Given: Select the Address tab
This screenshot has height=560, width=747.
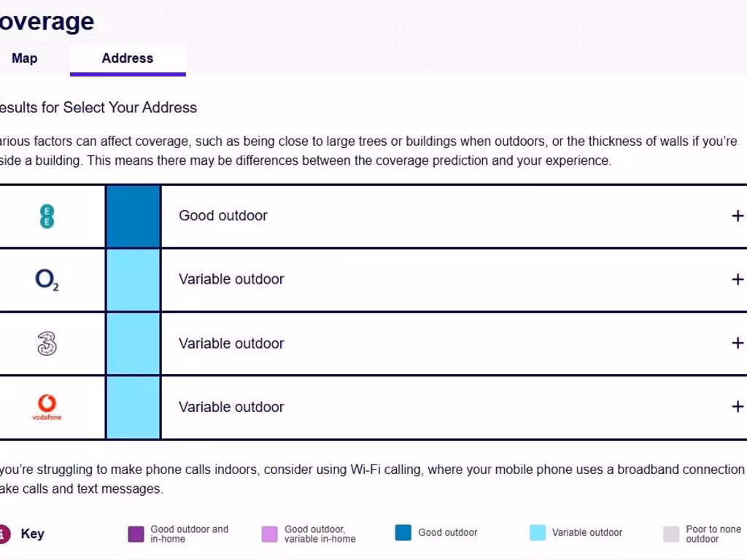Looking at the screenshot, I should (128, 58).
